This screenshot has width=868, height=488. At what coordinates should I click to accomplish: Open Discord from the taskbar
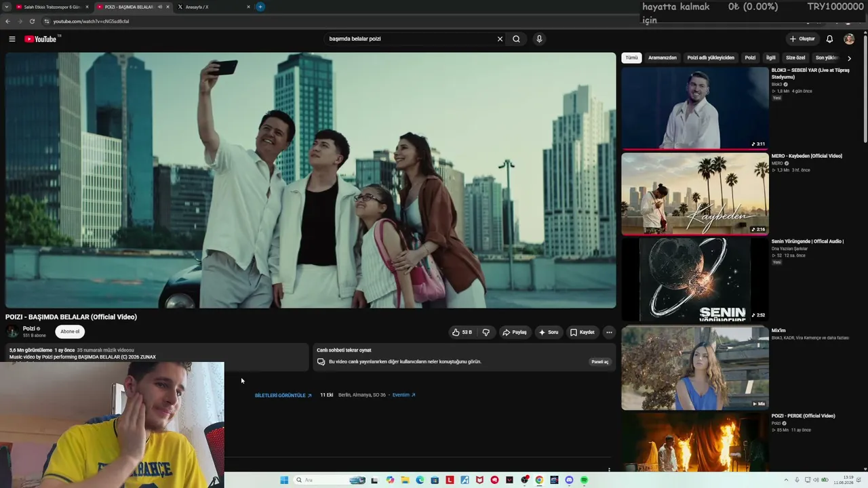(569, 480)
